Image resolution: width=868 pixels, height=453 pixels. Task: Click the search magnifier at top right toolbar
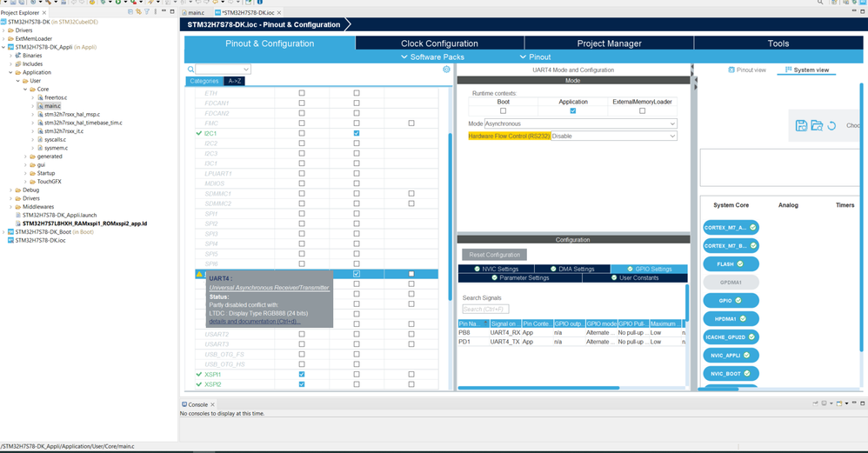coord(820,3)
